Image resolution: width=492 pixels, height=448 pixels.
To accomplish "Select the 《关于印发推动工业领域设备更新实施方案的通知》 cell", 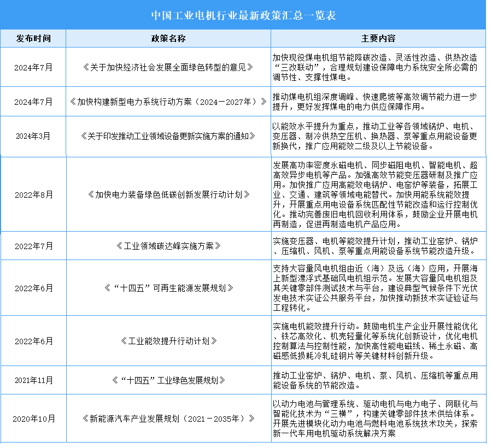I will click(168, 137).
